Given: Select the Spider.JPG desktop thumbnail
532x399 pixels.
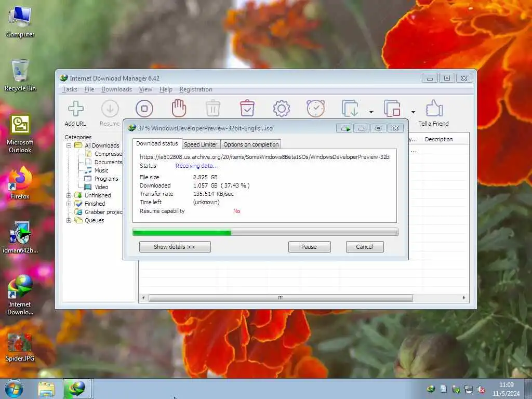Looking at the screenshot, I should (x=20, y=348).
